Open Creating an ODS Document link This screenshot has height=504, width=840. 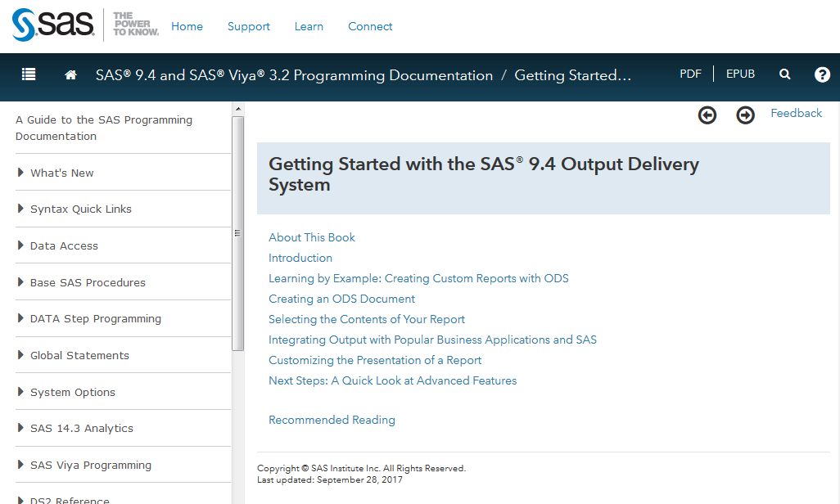(341, 299)
